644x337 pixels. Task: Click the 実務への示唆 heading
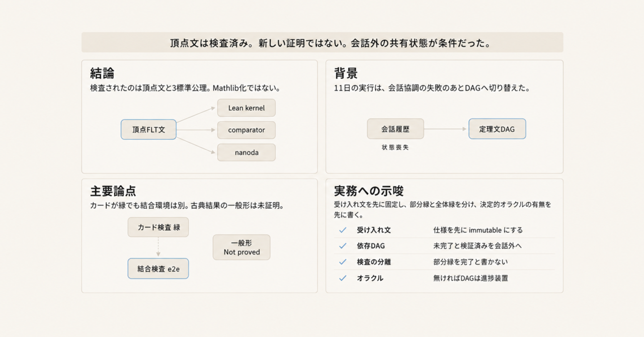(x=369, y=191)
